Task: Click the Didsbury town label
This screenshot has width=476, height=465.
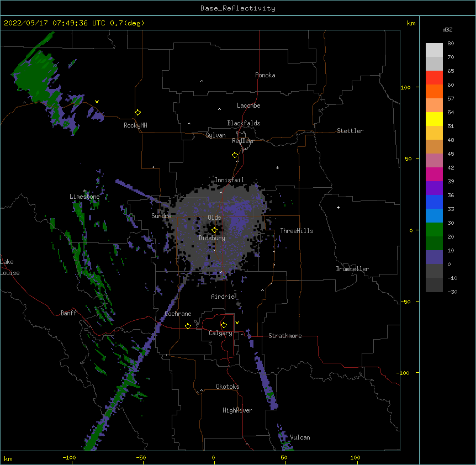Action: (212, 238)
